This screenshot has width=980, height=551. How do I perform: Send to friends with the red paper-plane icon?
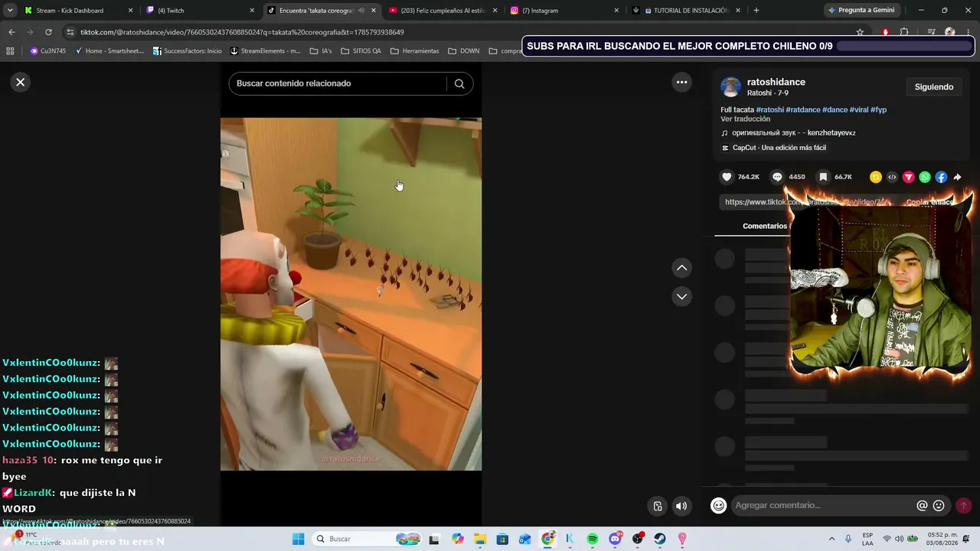(909, 177)
